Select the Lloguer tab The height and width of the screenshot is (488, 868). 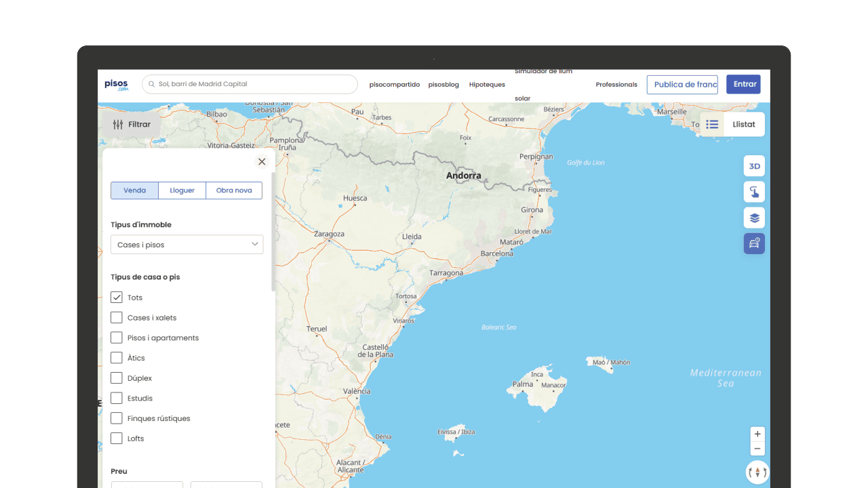pyautogui.click(x=182, y=190)
